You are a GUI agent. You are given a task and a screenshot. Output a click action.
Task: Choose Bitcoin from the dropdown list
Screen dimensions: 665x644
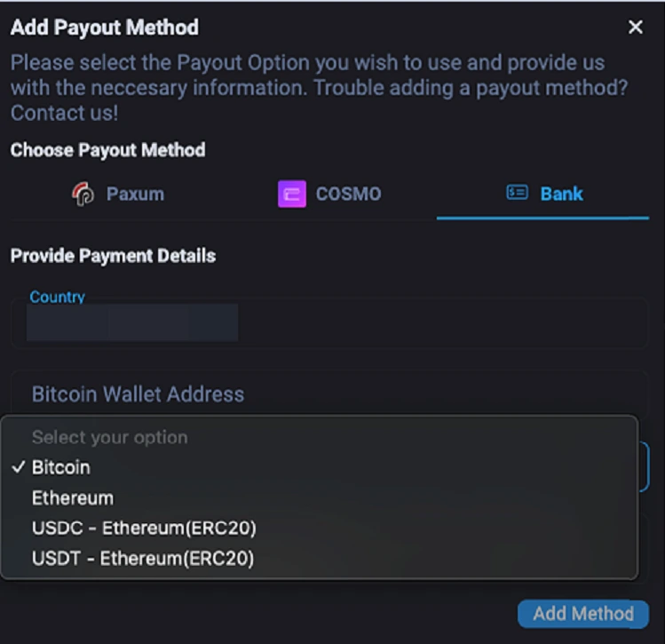pos(61,467)
